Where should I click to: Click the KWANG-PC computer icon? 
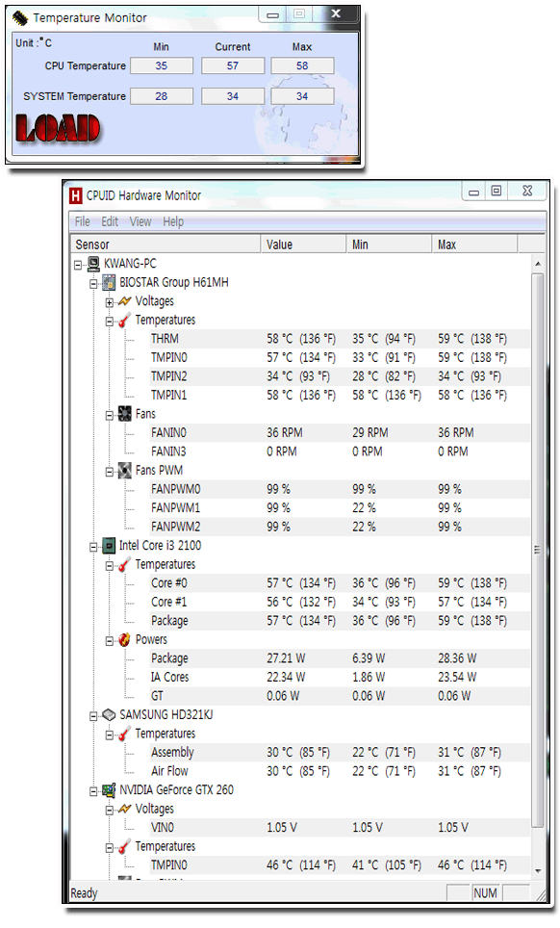[93, 264]
